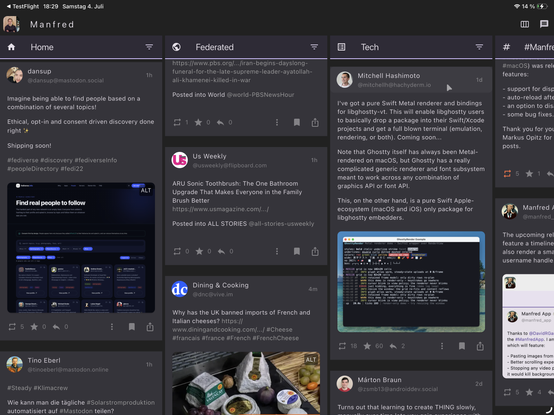Open the pbs.org Iran funeral link
The width and height of the screenshot is (554, 415).
[242, 72]
